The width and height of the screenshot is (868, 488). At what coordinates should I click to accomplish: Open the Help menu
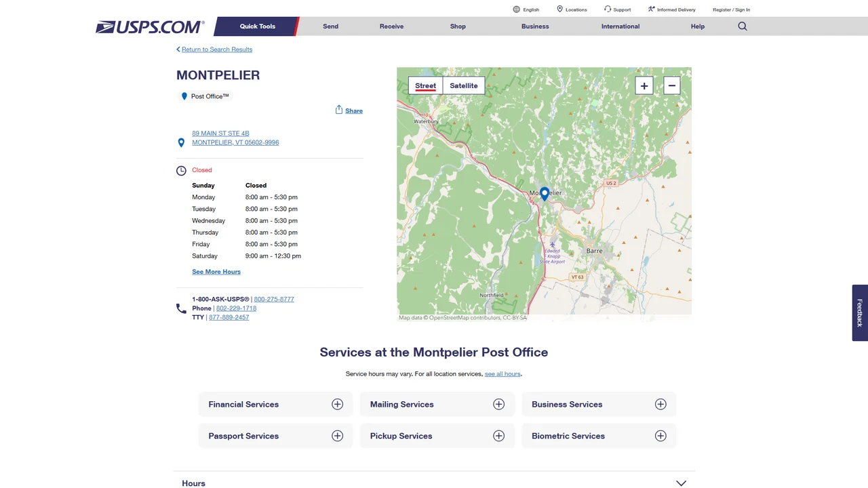pyautogui.click(x=698, y=26)
